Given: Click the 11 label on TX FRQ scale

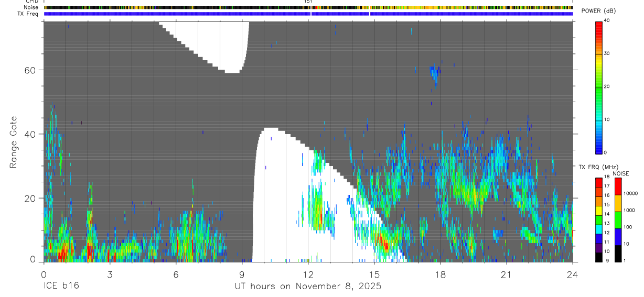Looking at the screenshot, I should coord(607,242).
